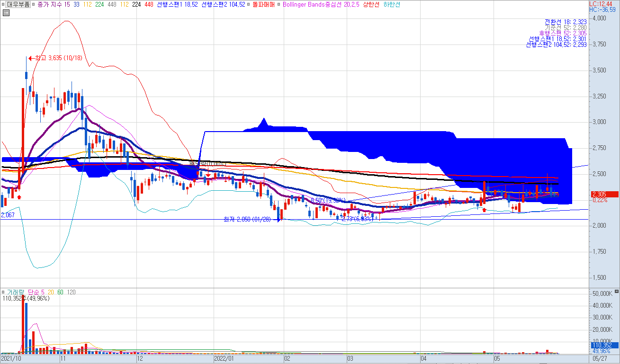Click the 상한선 upper band label
620x364 pixels.
(x=371, y=4)
